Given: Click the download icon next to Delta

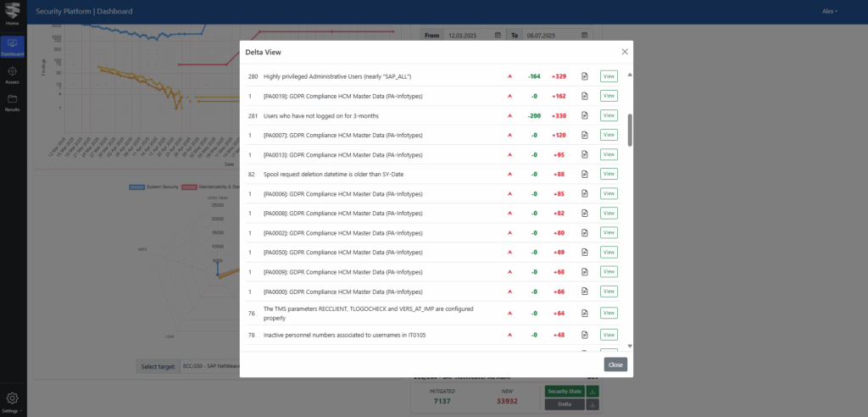Looking at the screenshot, I should click(x=592, y=404).
